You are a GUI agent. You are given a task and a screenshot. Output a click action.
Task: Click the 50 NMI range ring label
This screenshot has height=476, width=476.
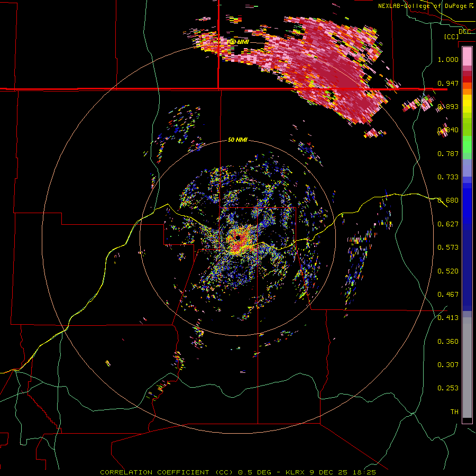(x=237, y=140)
